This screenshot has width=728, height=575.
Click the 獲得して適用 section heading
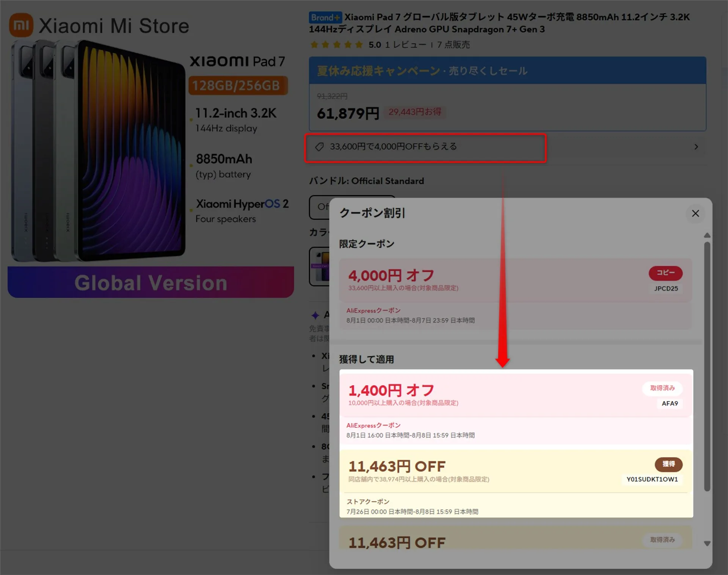pos(366,359)
